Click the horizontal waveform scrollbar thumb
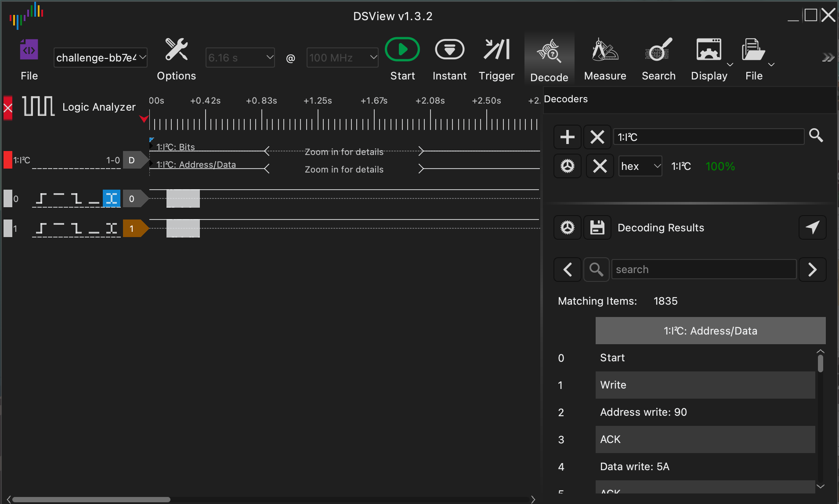The image size is (839, 504). 91,500
